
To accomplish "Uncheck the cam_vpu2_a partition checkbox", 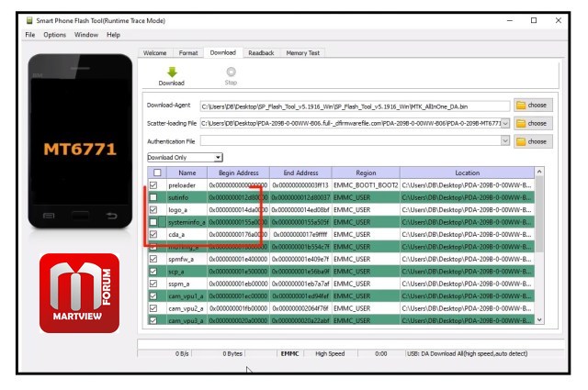I will pos(153,308).
